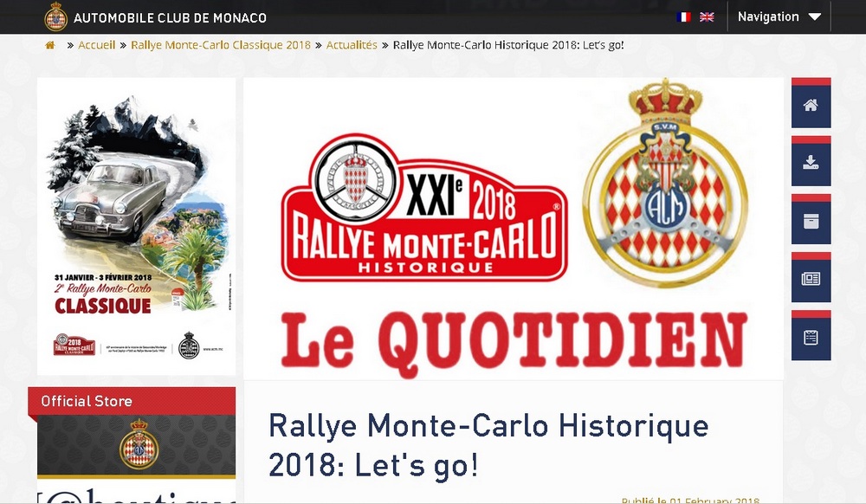This screenshot has width=866, height=504.
Task: Click the breadcrumb home icon
Action: tap(50, 45)
